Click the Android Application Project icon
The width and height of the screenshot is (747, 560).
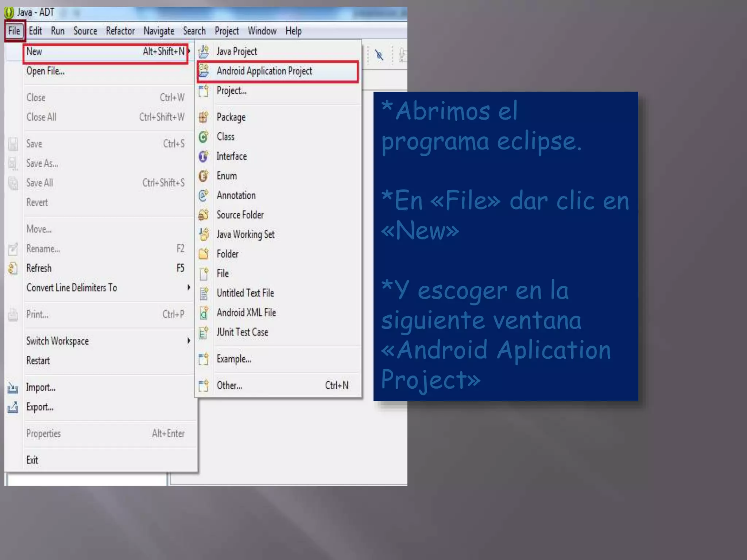pyautogui.click(x=204, y=71)
